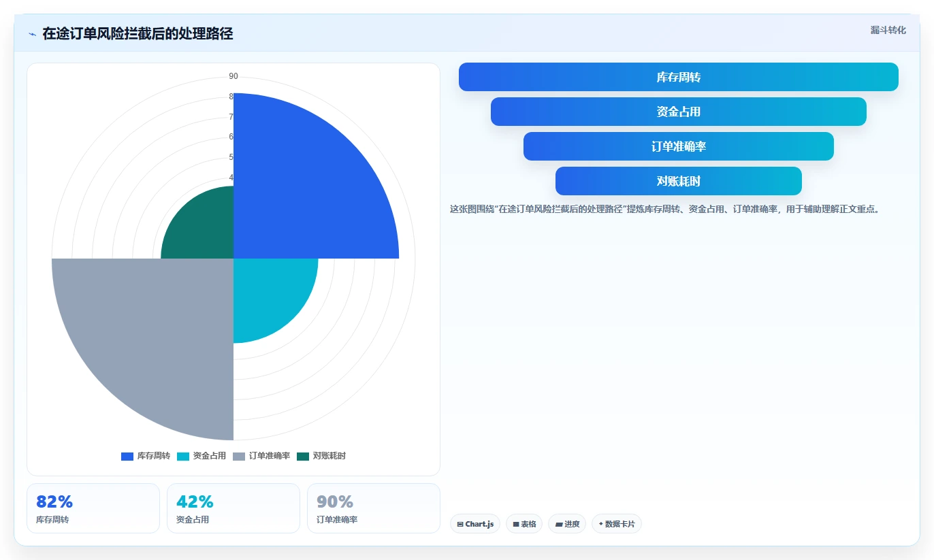
Task: Click the 库存周转 funnel bar
Action: [x=679, y=77]
